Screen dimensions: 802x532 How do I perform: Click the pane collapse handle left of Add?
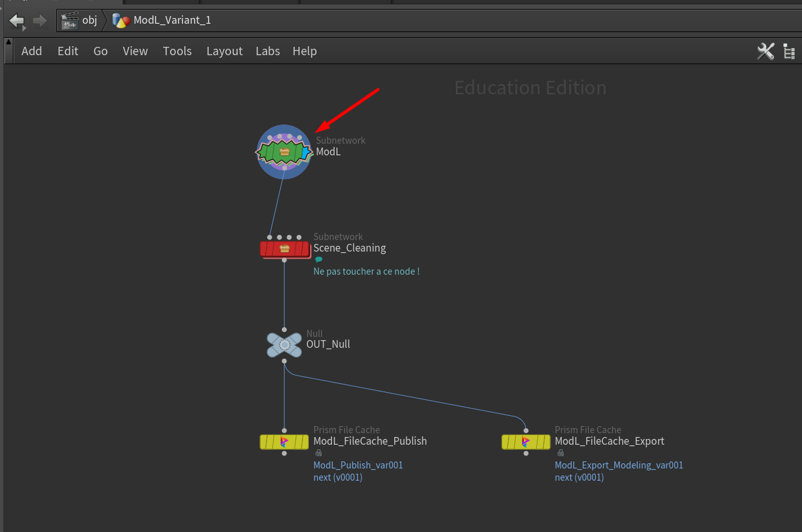coord(8,50)
